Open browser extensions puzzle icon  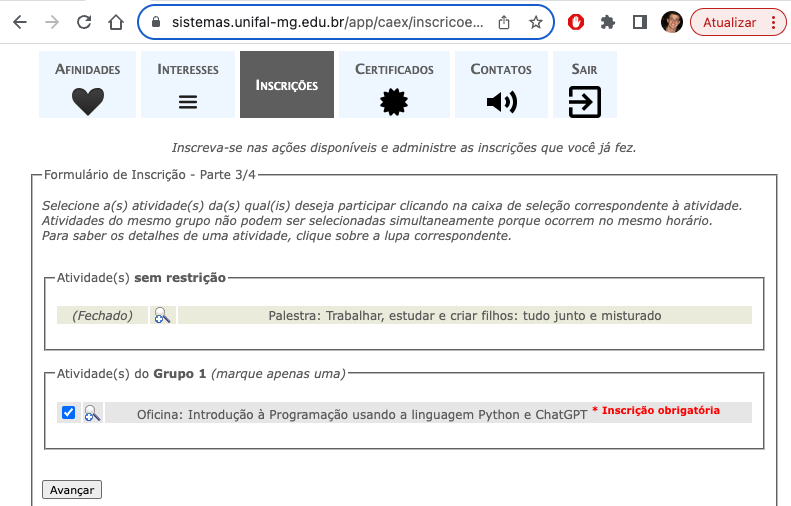608,22
